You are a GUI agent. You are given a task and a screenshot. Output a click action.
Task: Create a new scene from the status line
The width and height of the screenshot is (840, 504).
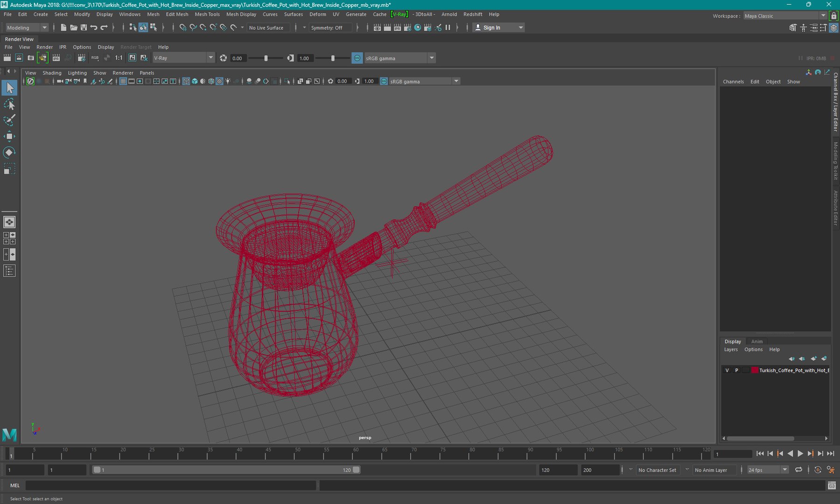[63, 28]
